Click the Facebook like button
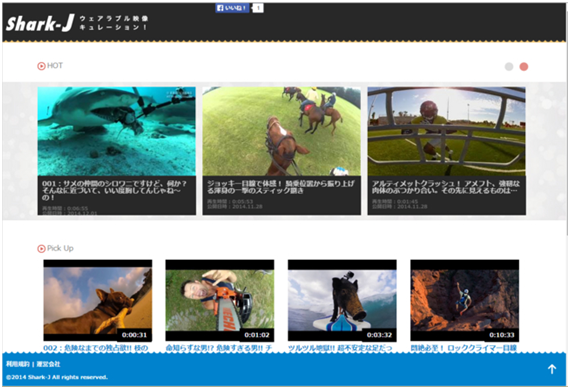This screenshot has height=389, width=570. pos(232,8)
